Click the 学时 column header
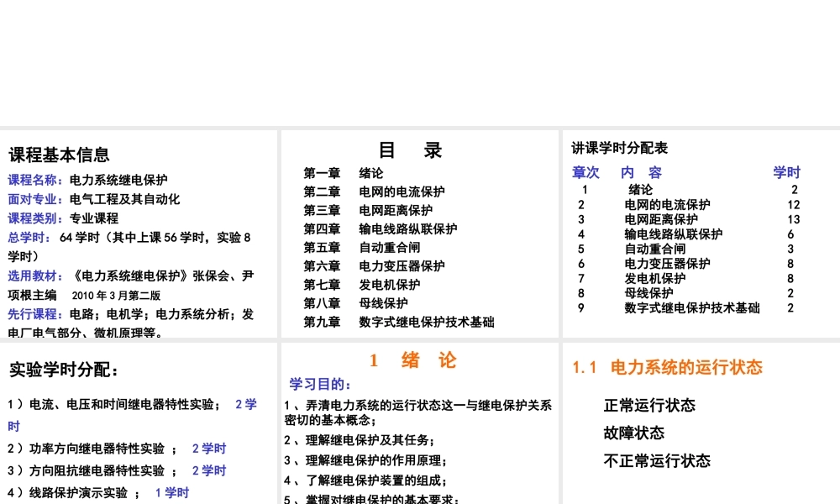840x504 pixels. (x=786, y=172)
